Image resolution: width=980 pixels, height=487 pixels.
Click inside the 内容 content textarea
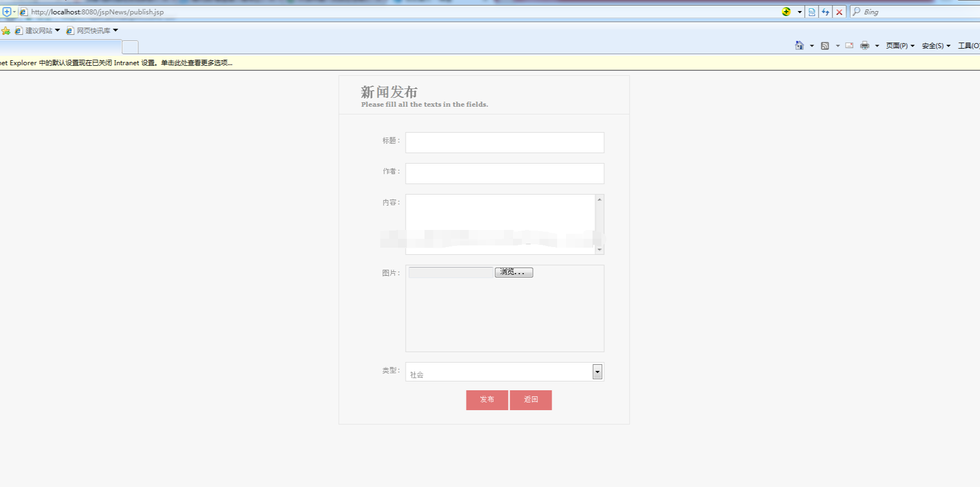[500, 224]
